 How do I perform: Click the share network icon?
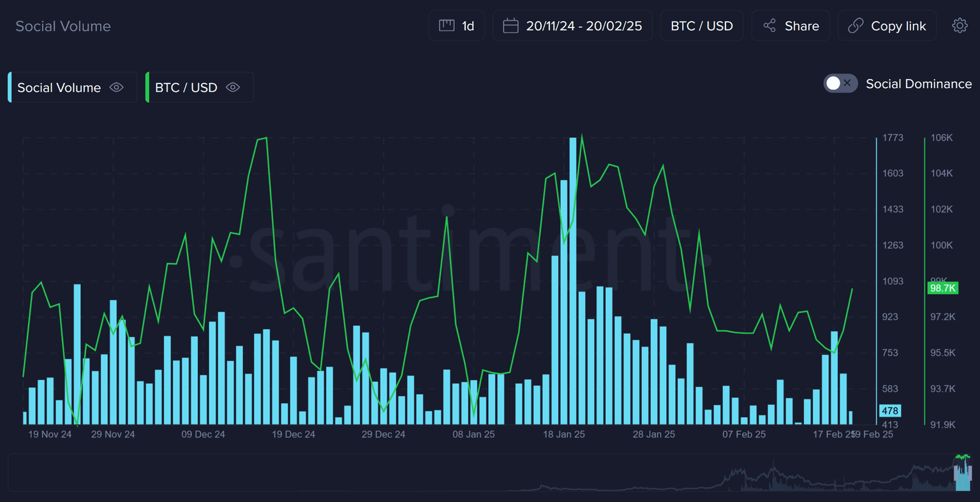pyautogui.click(x=769, y=26)
